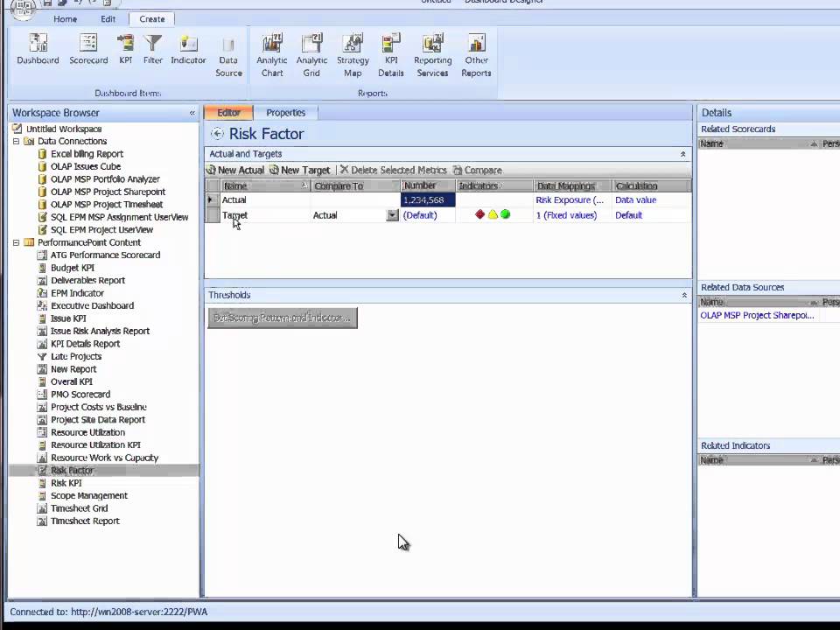Create an Analytic Grid report
Viewport: 840px width, 630px height.
tap(311, 56)
